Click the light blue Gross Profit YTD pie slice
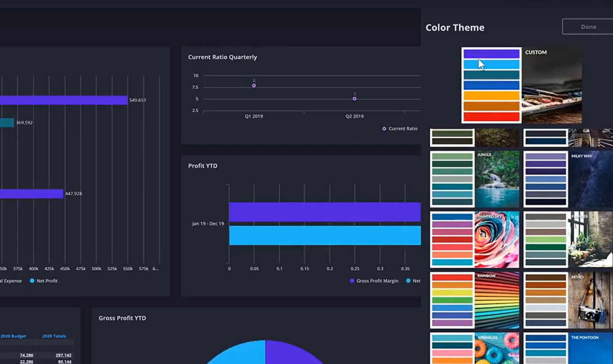Image resolution: width=613 pixels, height=364 pixels. pos(239,353)
